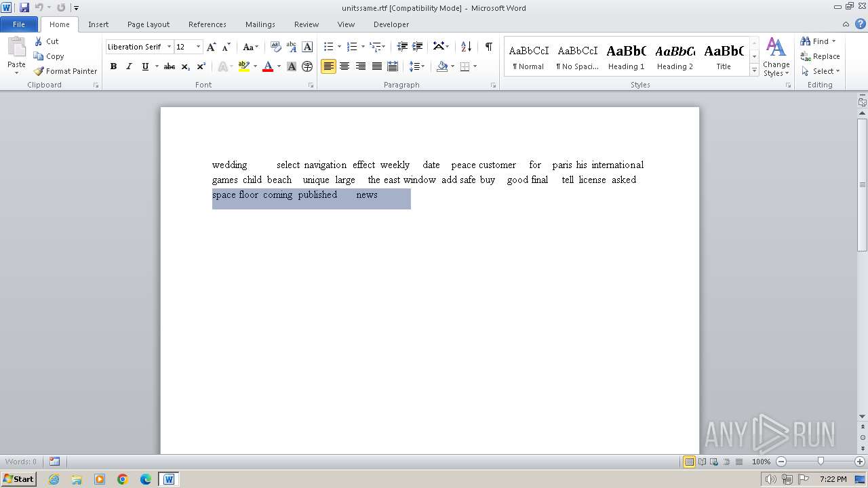Toggle Outline view in status bar
The width and height of the screenshot is (868, 488).
(726, 462)
